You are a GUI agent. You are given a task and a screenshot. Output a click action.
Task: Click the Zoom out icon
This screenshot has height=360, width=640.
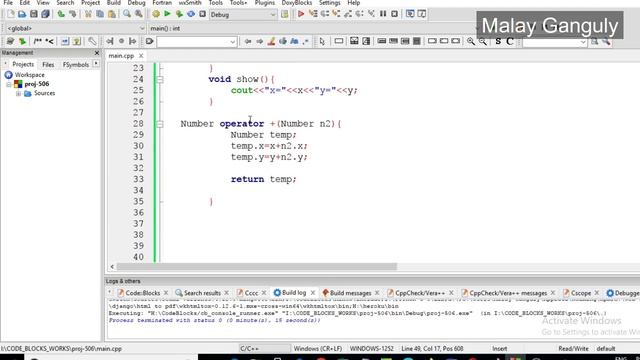point(482,41)
